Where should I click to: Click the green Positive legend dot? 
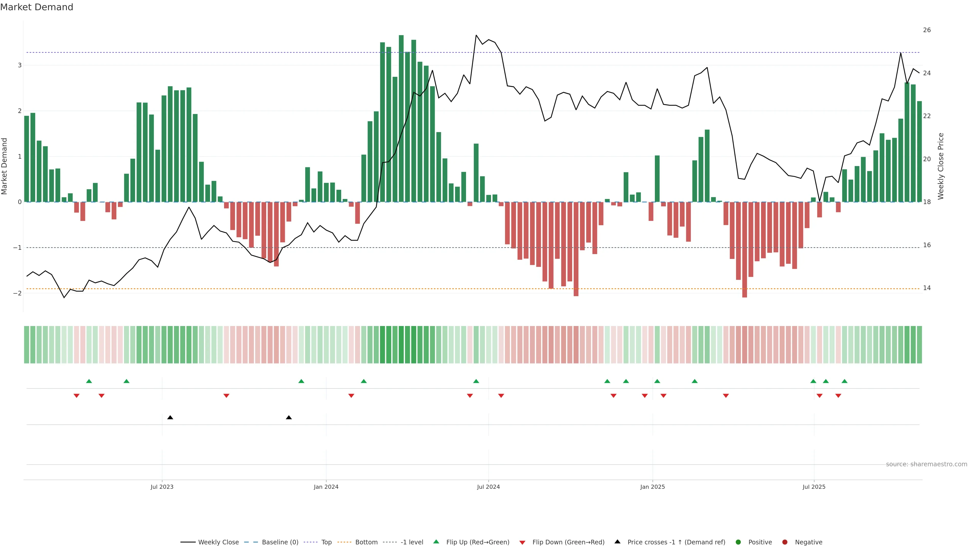(x=738, y=542)
